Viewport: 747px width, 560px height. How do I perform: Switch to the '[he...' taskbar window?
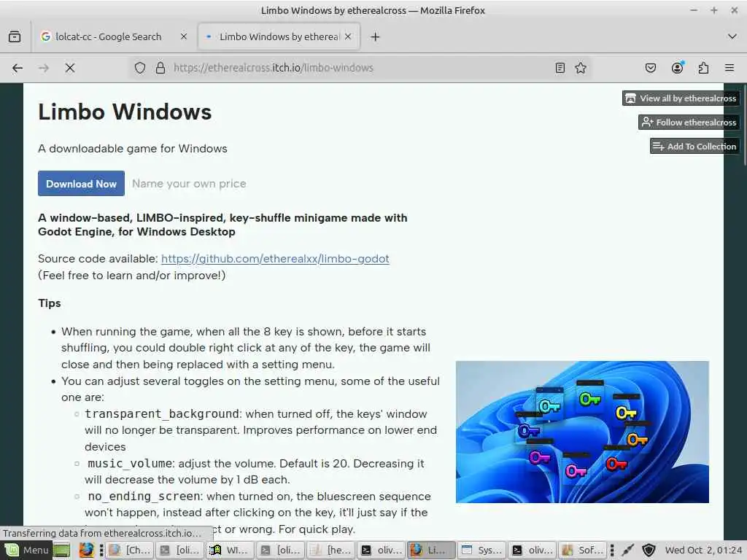click(331, 550)
